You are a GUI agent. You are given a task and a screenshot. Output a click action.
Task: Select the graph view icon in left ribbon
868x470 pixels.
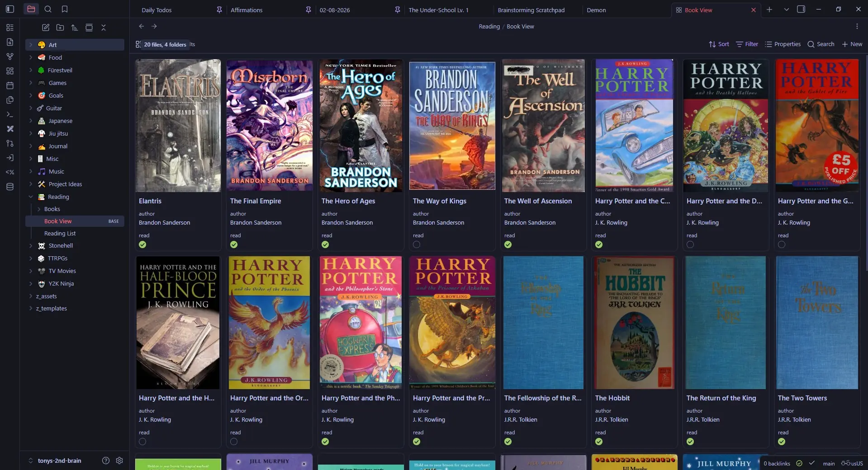pos(10,56)
